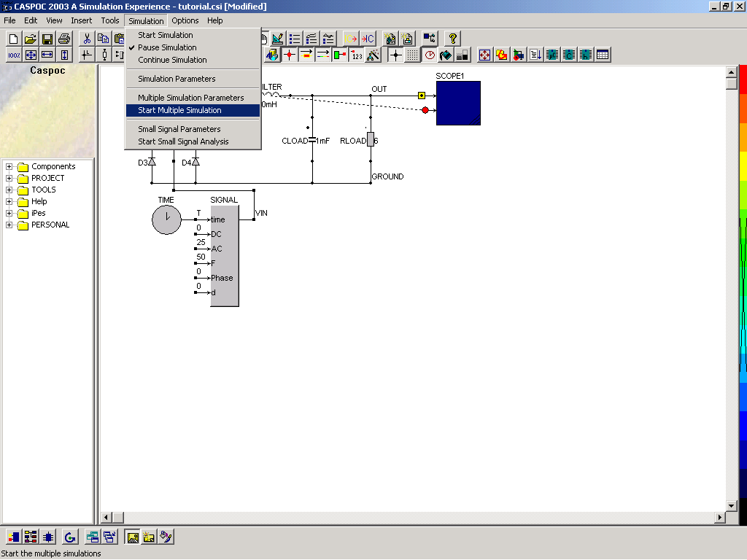
Task: Open Simulation Parameters from the menu
Action: [x=193, y=79]
